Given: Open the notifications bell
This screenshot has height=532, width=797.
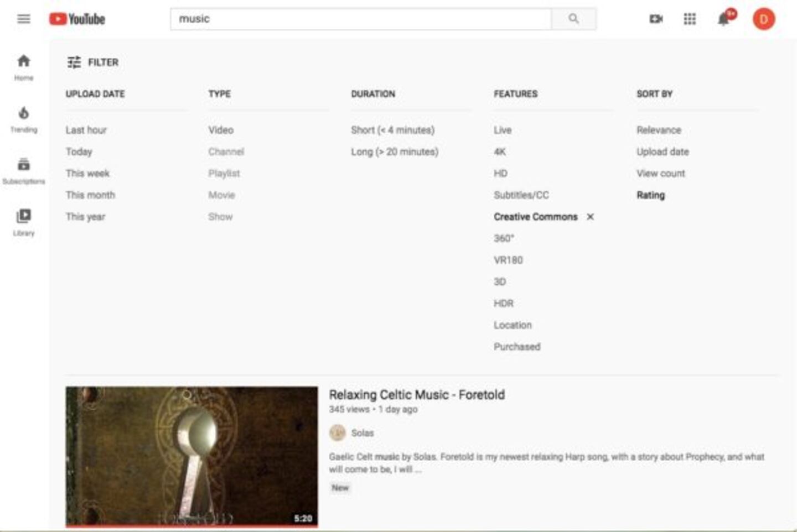Looking at the screenshot, I should 723,19.
